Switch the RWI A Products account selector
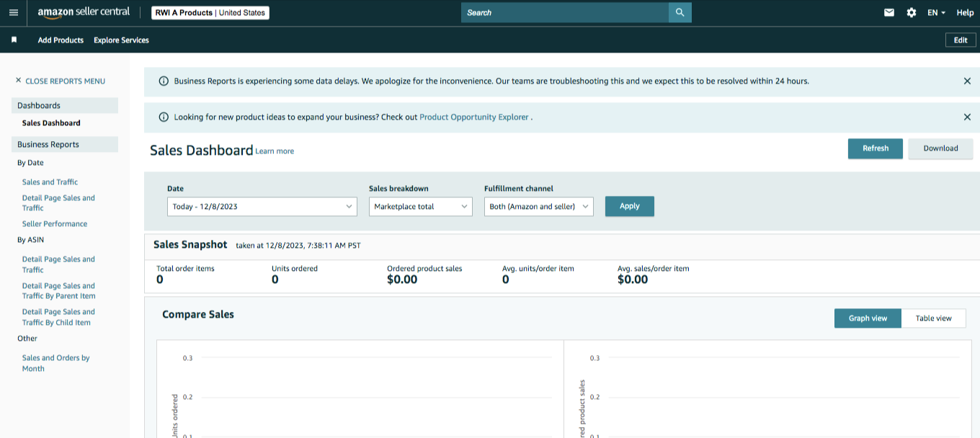 click(210, 13)
